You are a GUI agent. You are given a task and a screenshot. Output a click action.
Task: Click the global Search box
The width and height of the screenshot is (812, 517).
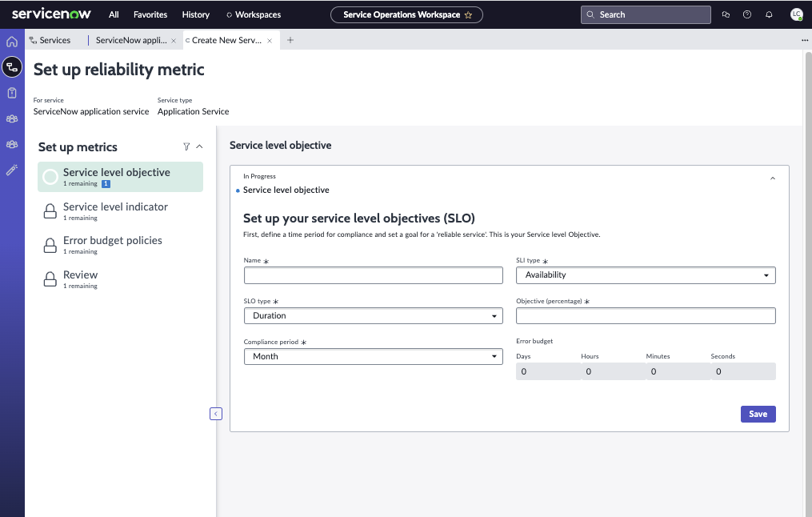[646, 14]
